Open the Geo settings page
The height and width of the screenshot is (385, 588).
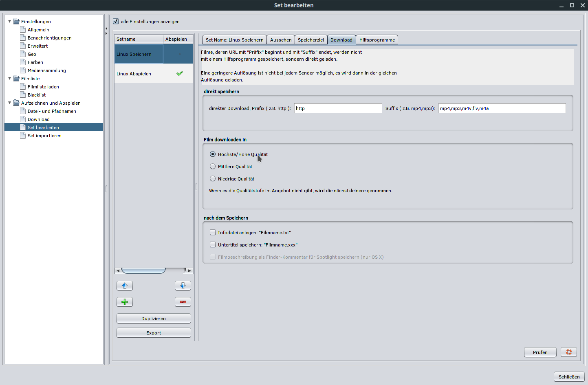click(x=32, y=54)
